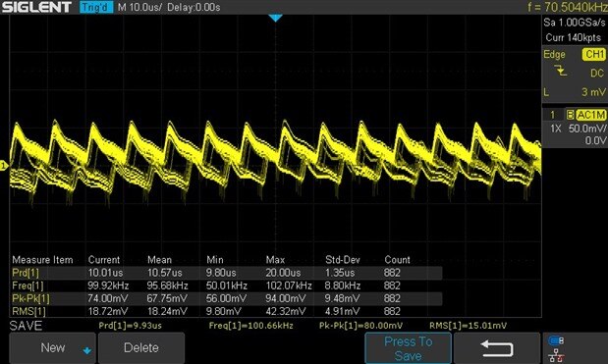608x364 pixels.
Task: Click the USB device status icon
Action: point(556,340)
